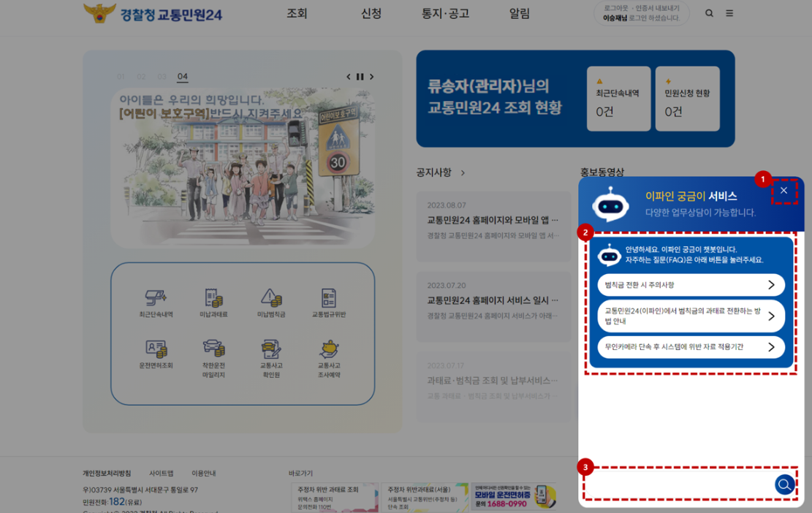Click the chatbot message input field

(678, 484)
